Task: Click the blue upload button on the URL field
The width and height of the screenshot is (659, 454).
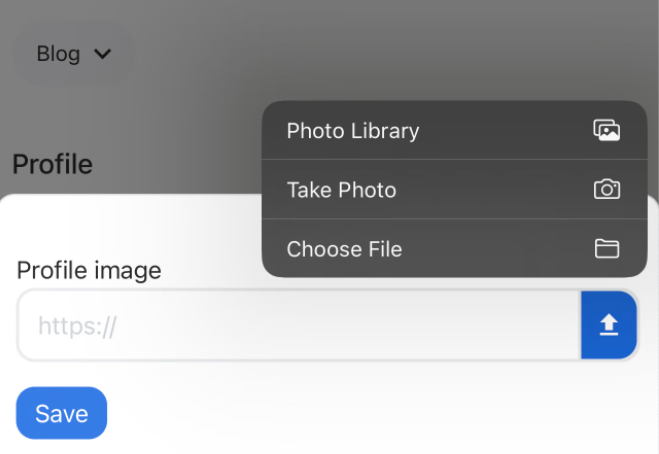Action: [609, 325]
